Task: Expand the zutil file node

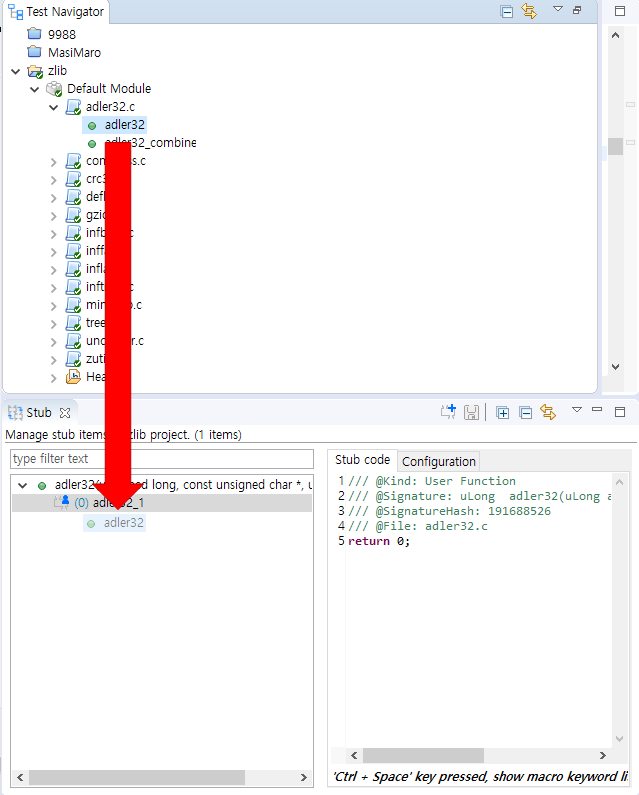Action: pyautogui.click(x=54, y=360)
